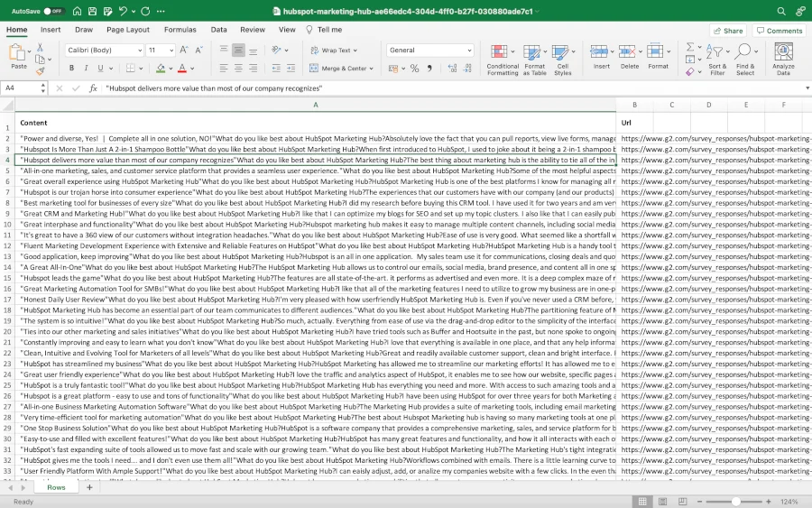812x508 pixels.
Task: Click the Share button
Action: point(727,31)
